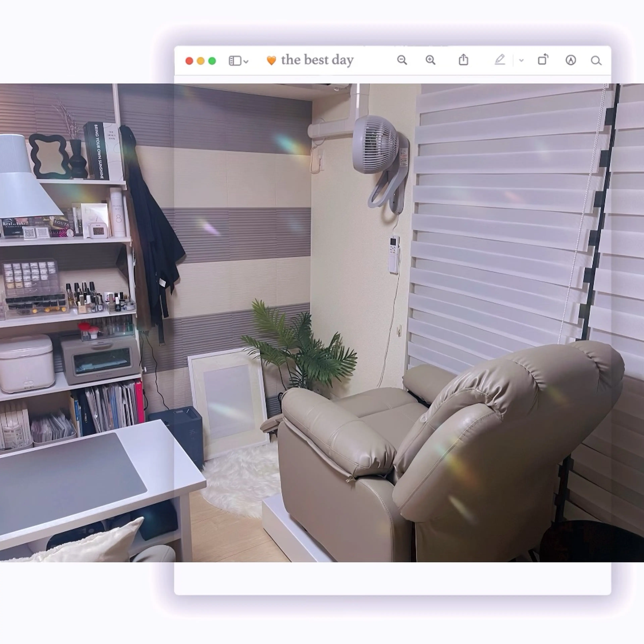Show the Markup toolbar circle-pen icon
This screenshot has height=644, width=644.
coord(571,60)
